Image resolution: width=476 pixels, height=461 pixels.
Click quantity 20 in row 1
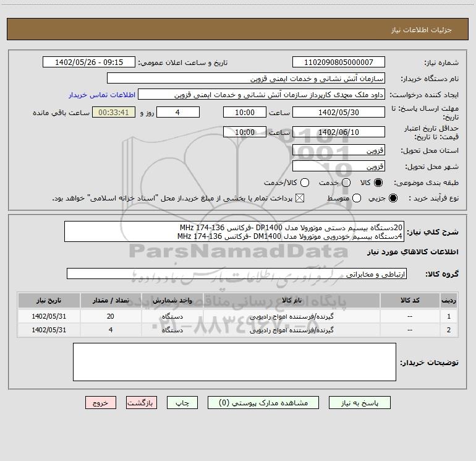(x=111, y=316)
